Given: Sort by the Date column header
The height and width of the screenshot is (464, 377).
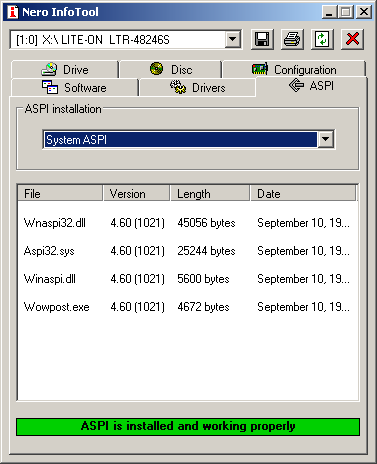Looking at the screenshot, I should point(303,194).
